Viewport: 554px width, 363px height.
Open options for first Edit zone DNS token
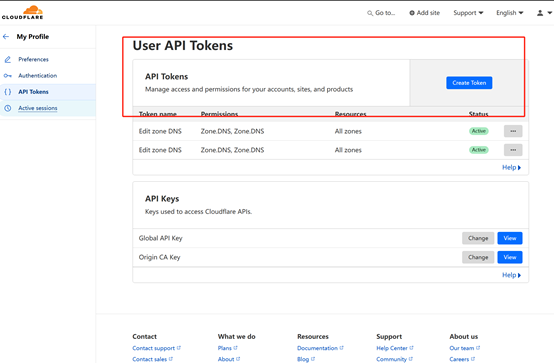coord(513,131)
